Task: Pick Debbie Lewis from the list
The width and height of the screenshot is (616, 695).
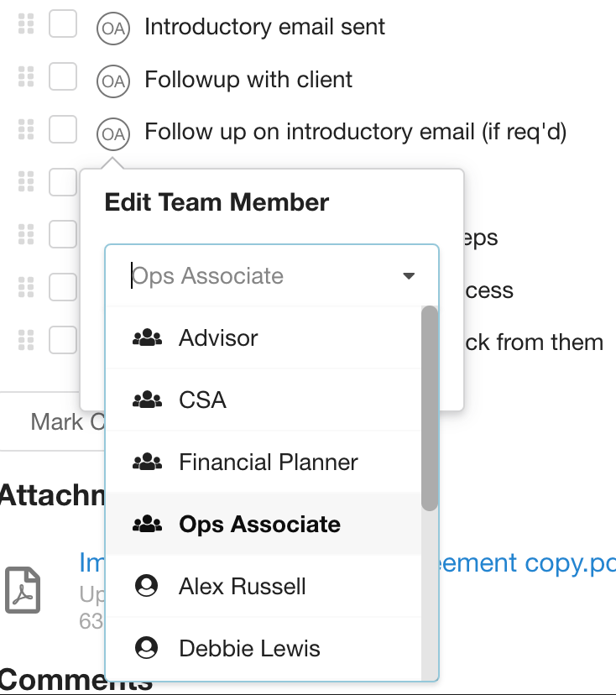Action: (249, 648)
